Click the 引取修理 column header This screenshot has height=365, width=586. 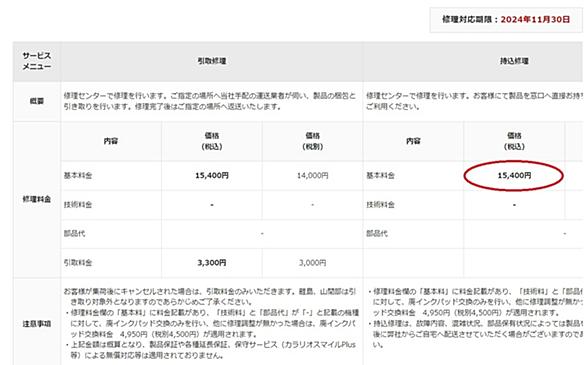212,61
